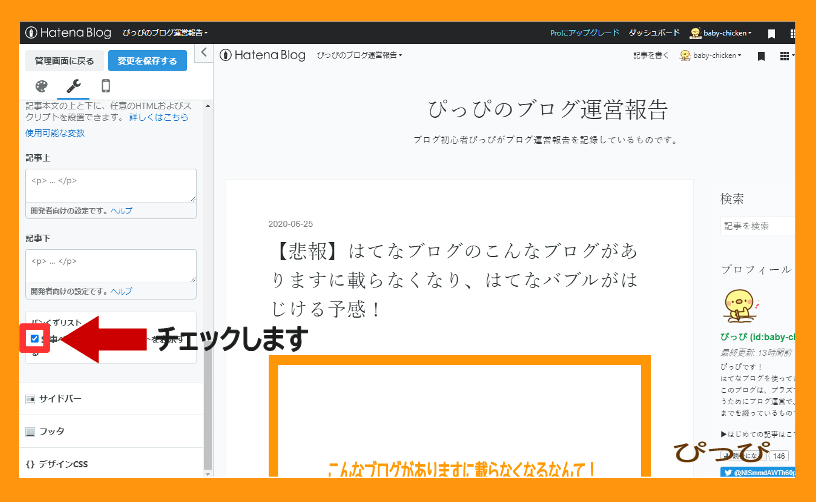
Task: Select the Customize (wrench) tab
Action: pos(73,86)
